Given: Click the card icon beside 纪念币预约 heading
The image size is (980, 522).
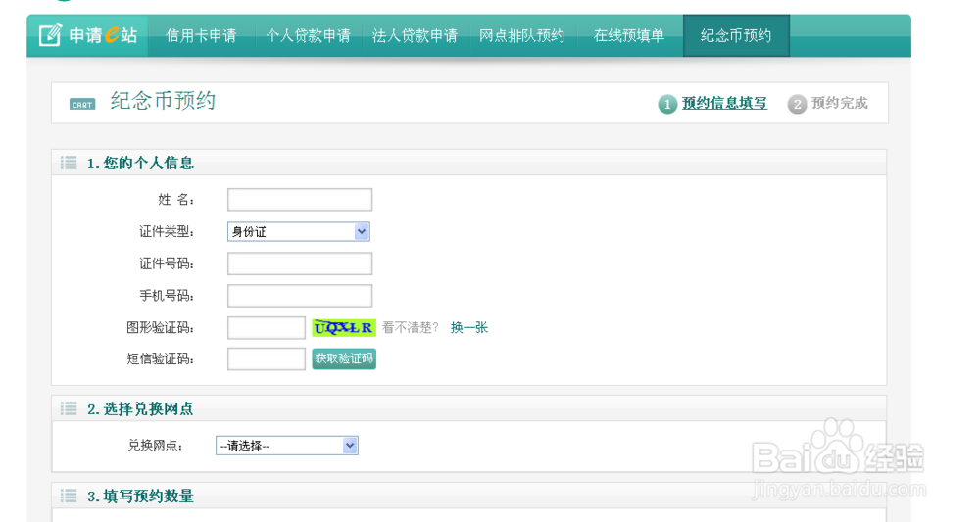Looking at the screenshot, I should pos(82,104).
